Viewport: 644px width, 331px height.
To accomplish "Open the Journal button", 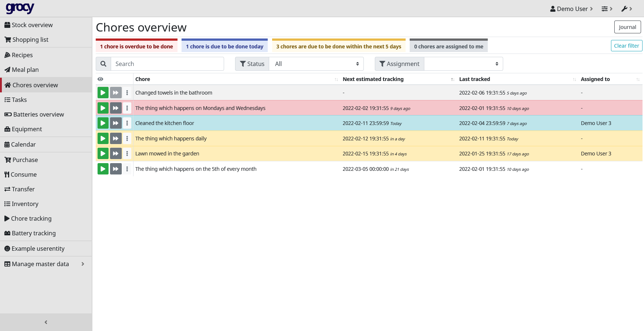I will (x=627, y=27).
